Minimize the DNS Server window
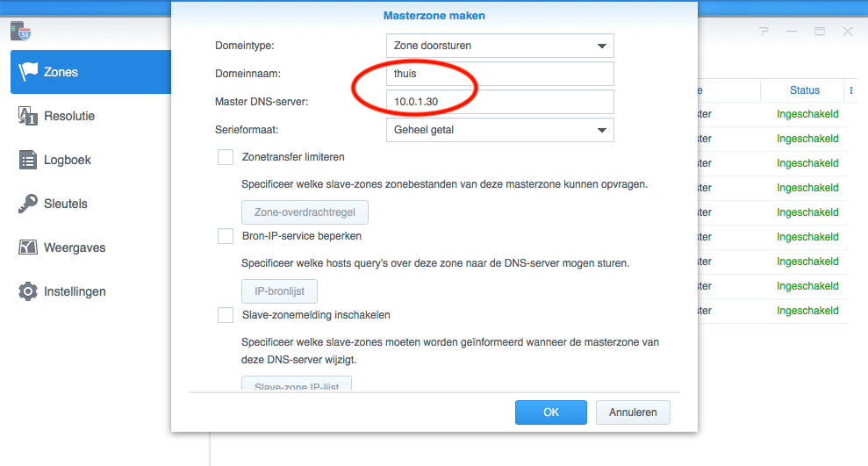The width and height of the screenshot is (868, 466). [792, 32]
